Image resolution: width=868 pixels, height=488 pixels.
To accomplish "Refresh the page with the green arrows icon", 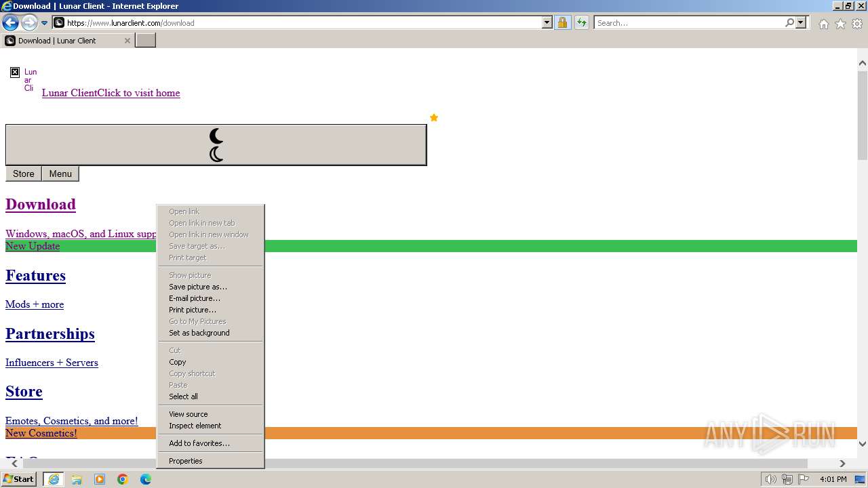I will [582, 23].
